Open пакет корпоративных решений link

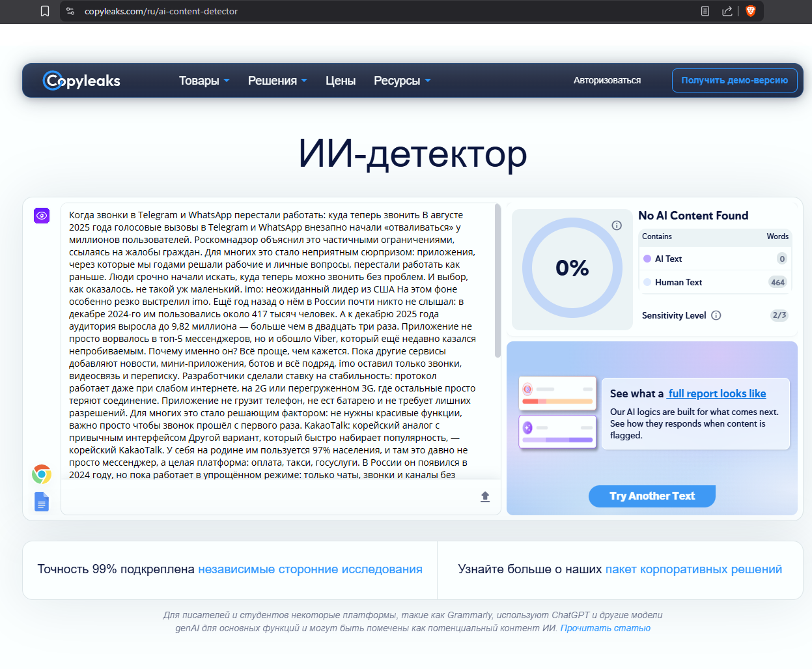[693, 569]
